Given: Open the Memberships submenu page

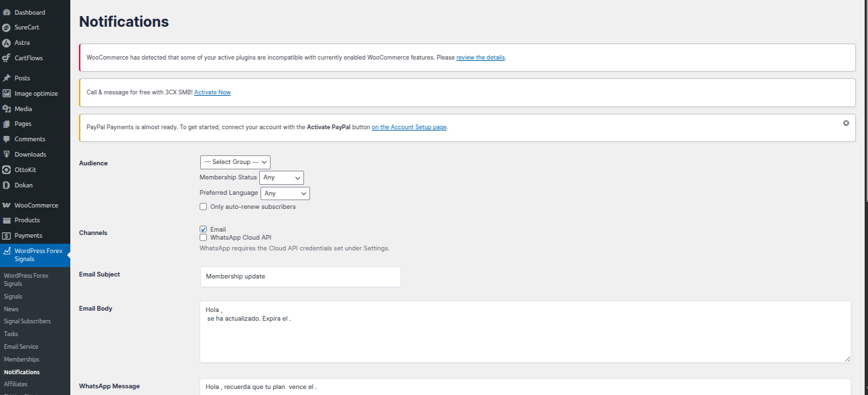Looking at the screenshot, I should coord(21,360).
